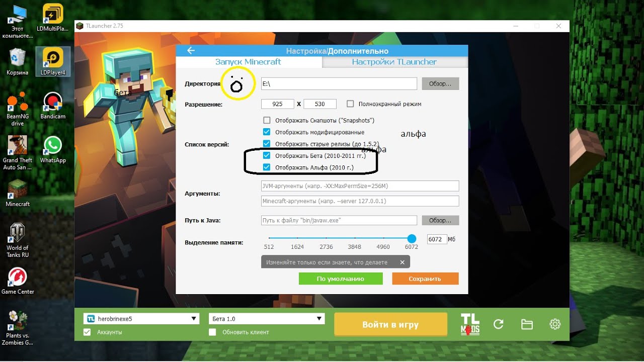Enable Обновить клиент checkbox
This screenshot has width=644, height=362.
pyautogui.click(x=212, y=332)
